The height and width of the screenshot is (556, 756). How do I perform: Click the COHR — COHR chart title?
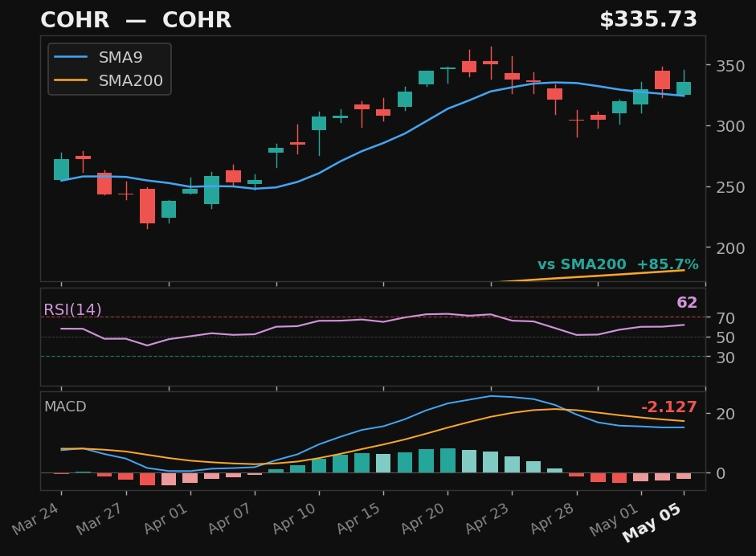(x=136, y=20)
